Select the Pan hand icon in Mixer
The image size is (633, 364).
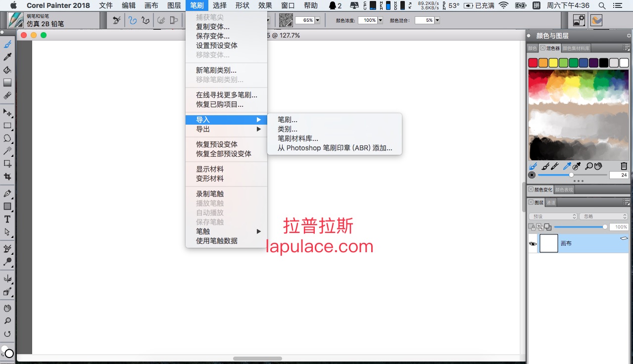click(597, 166)
